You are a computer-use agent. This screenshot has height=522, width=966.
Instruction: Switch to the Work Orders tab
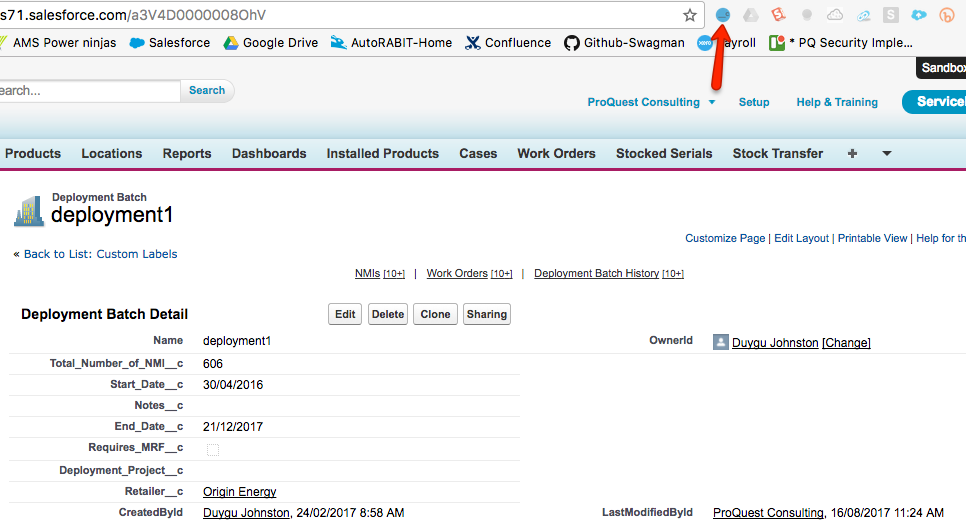[x=556, y=153]
